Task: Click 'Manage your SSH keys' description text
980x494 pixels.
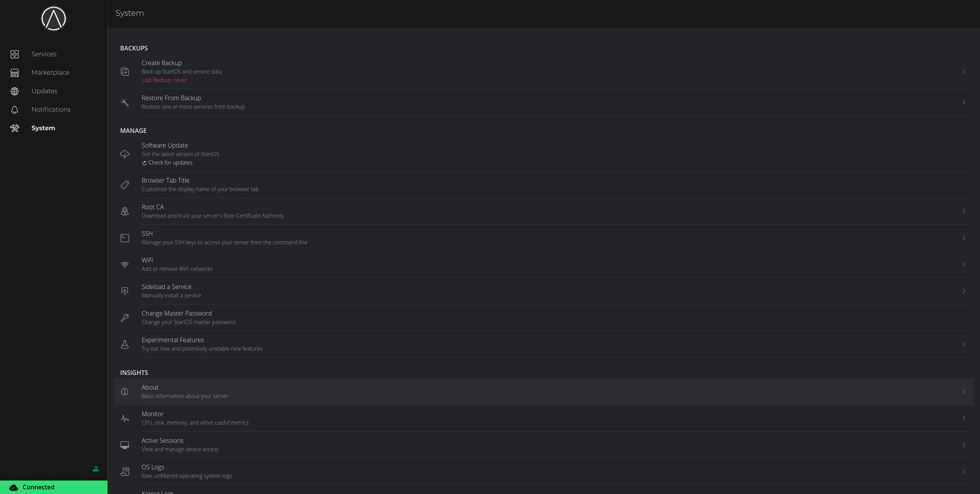Action: (x=224, y=242)
